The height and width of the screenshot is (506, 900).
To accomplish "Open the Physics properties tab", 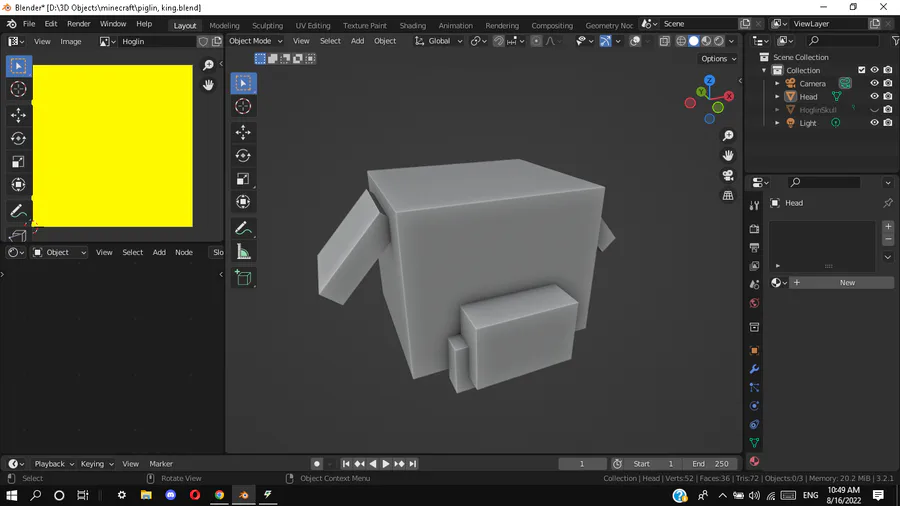I will click(754, 406).
